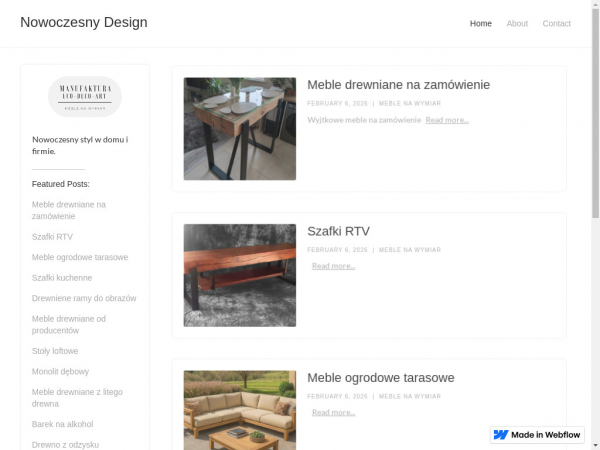Click Meble na wymiar category in ogrodowe post

coord(410,396)
